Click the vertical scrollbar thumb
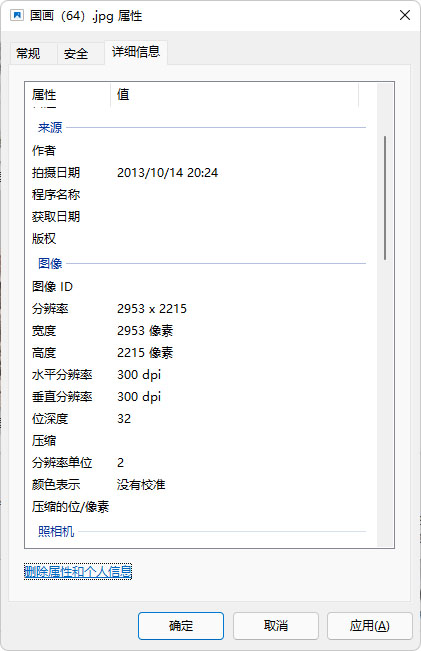 [385, 198]
